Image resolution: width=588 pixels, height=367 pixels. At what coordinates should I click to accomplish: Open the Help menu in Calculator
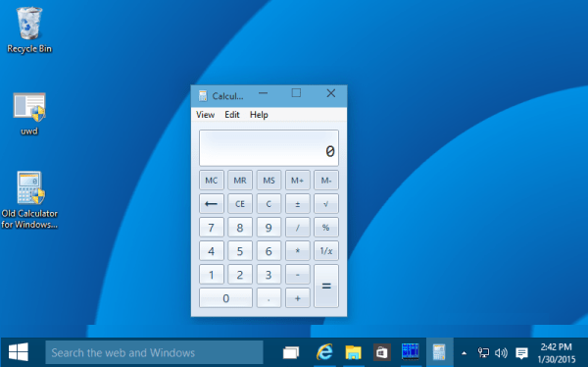(259, 115)
